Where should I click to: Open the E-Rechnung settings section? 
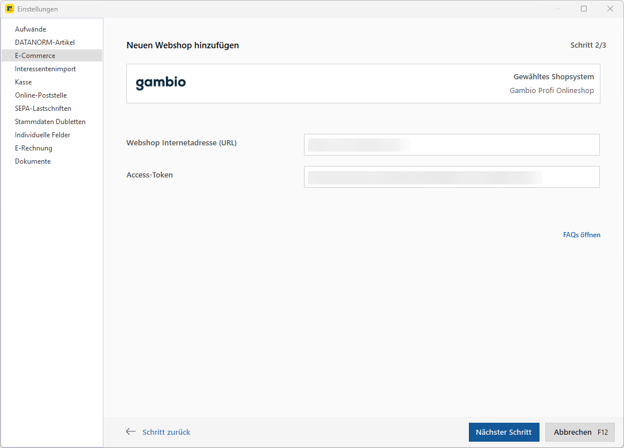tap(33, 148)
